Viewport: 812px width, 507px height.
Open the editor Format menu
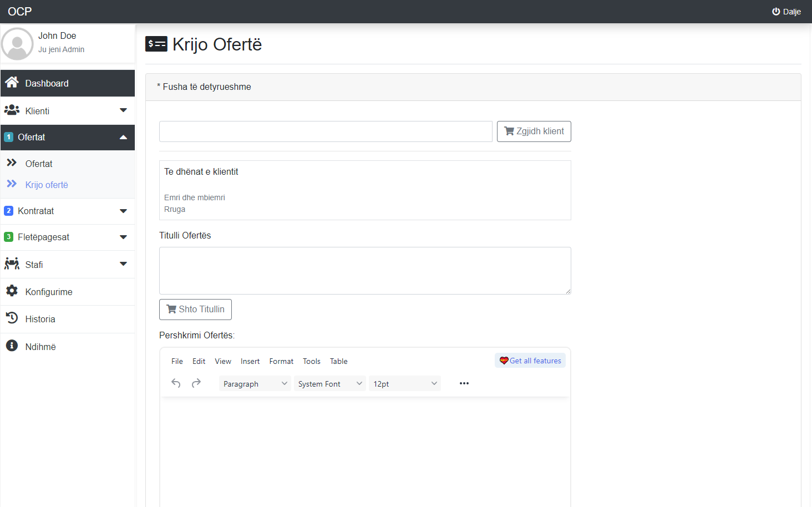pyautogui.click(x=281, y=361)
